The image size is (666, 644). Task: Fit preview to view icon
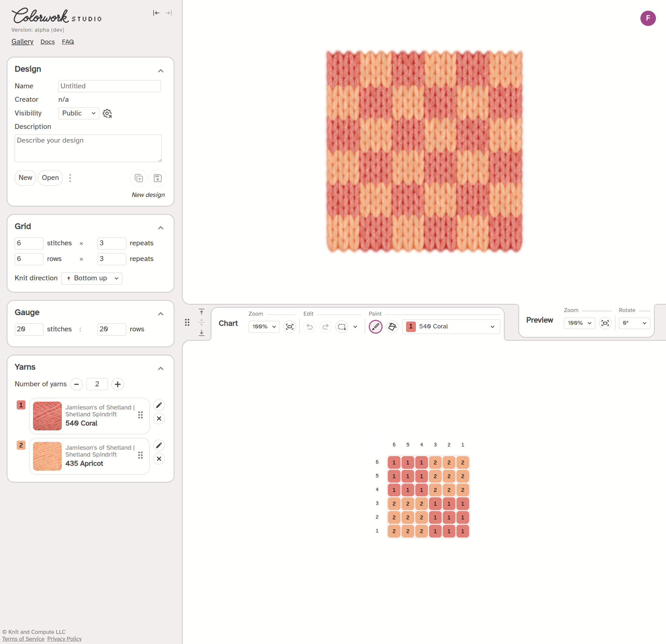click(x=605, y=323)
